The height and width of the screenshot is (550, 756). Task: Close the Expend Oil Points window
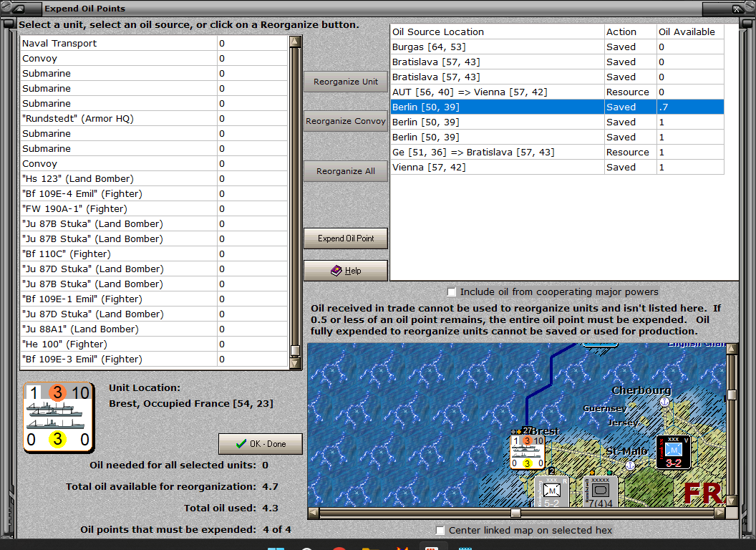click(x=736, y=9)
